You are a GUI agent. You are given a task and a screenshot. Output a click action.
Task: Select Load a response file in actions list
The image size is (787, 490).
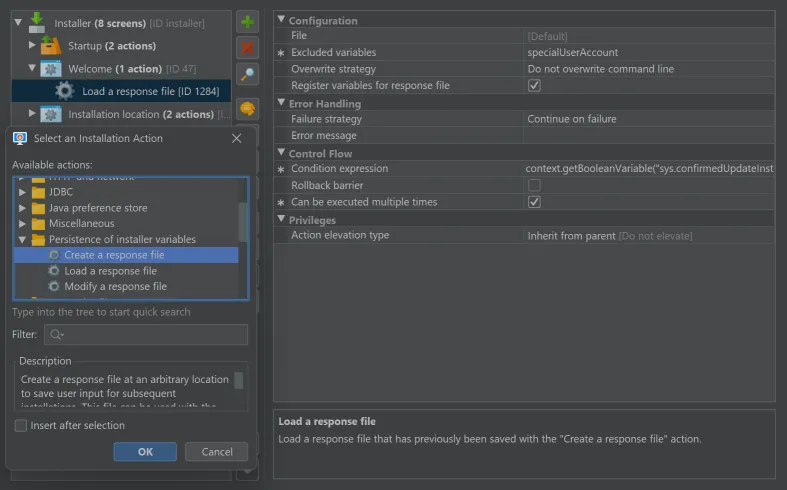110,271
